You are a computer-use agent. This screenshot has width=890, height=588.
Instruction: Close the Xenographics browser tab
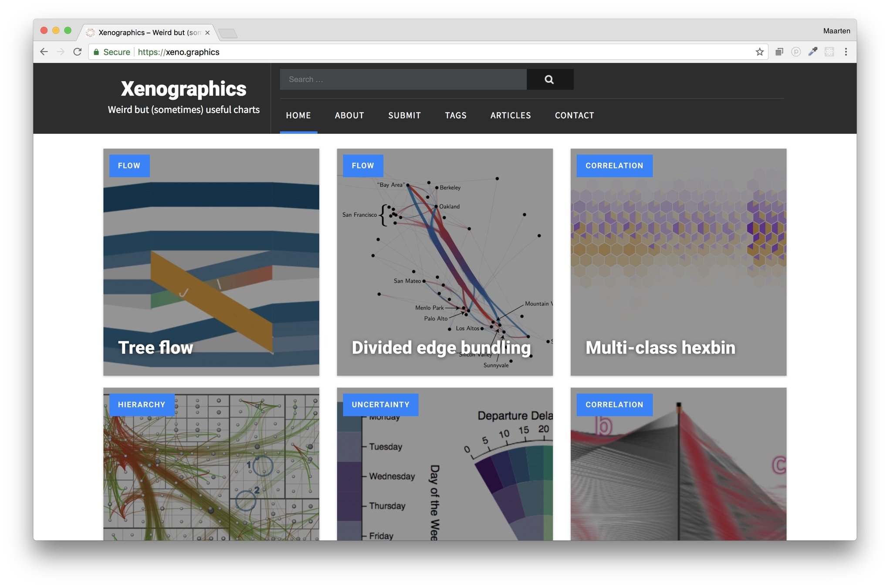pyautogui.click(x=207, y=33)
